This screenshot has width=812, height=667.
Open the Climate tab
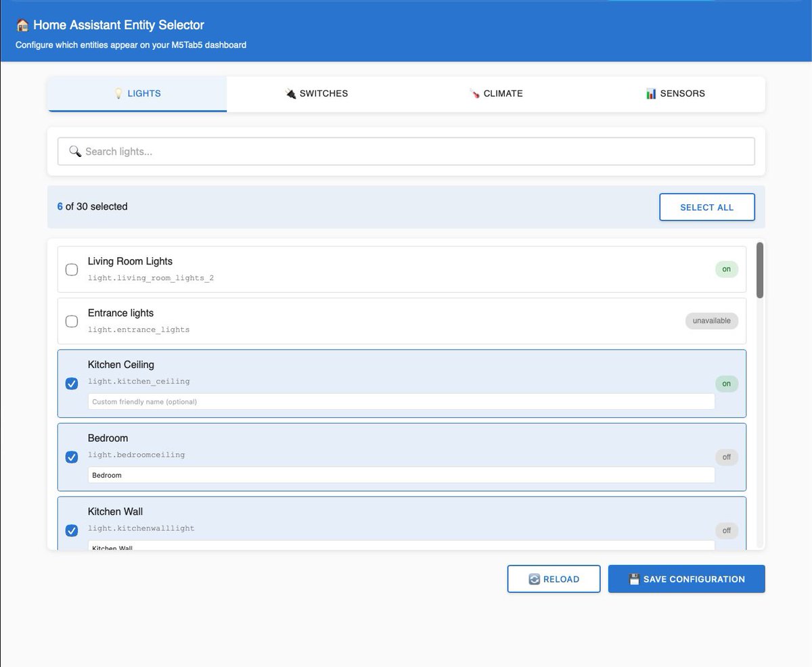click(x=496, y=94)
